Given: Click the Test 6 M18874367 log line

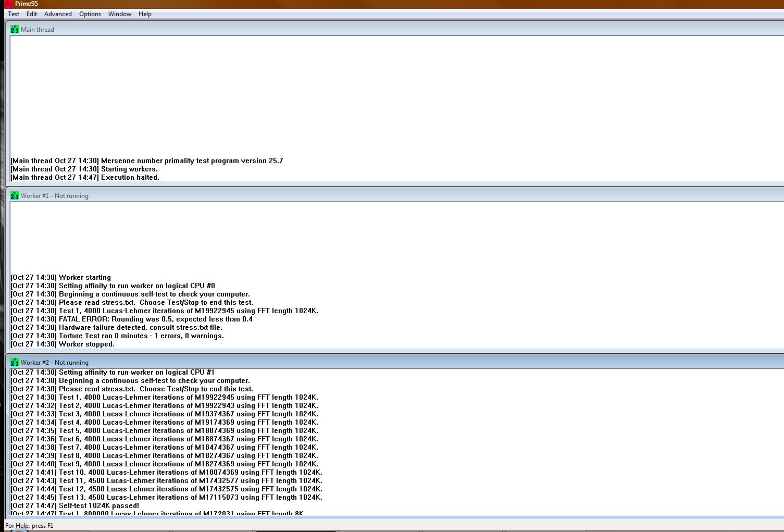Looking at the screenshot, I should [x=165, y=439].
